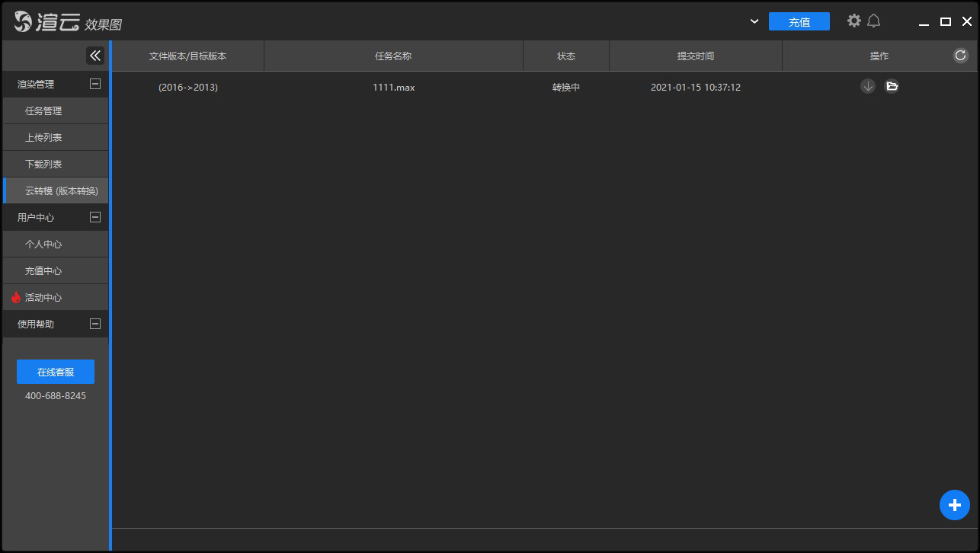Open the notifications bell
Screen dimensions: 980x553
click(x=874, y=21)
